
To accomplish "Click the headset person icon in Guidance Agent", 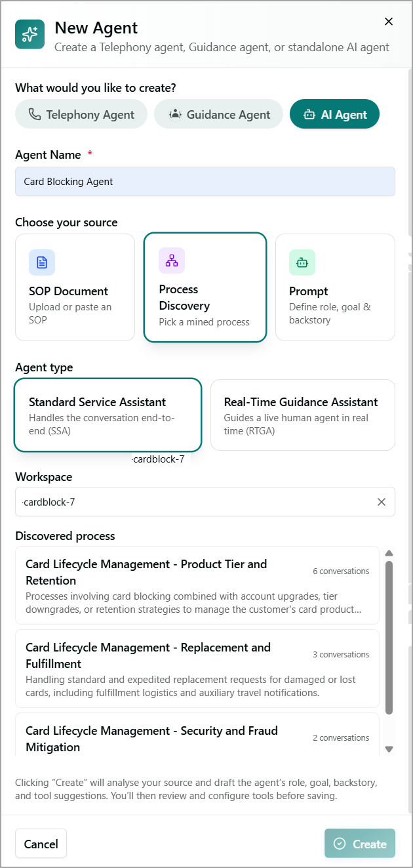I will pos(175,114).
